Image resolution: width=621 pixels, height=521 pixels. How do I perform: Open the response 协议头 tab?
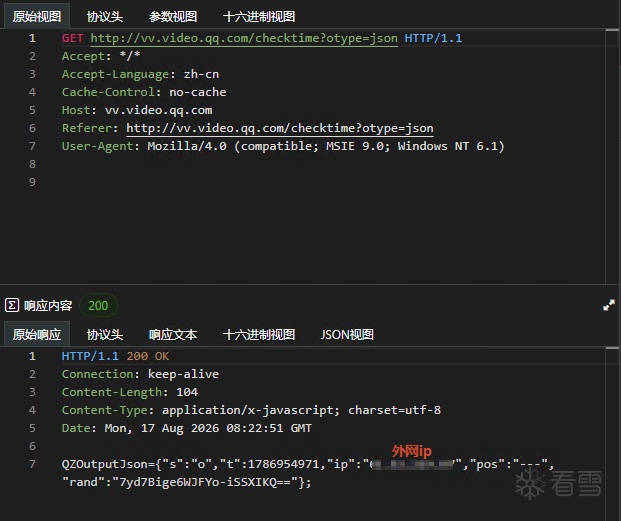pos(105,335)
